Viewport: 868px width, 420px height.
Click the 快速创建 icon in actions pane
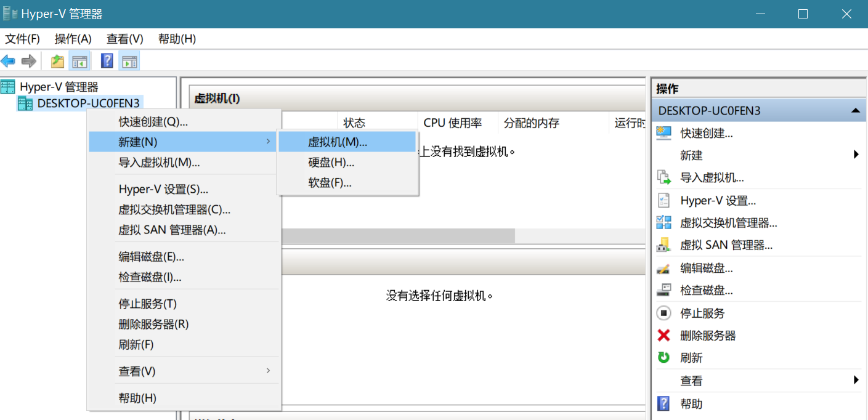pyautogui.click(x=663, y=133)
